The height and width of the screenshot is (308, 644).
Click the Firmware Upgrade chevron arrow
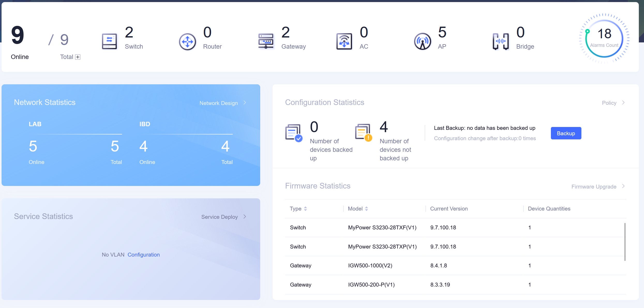point(623,186)
